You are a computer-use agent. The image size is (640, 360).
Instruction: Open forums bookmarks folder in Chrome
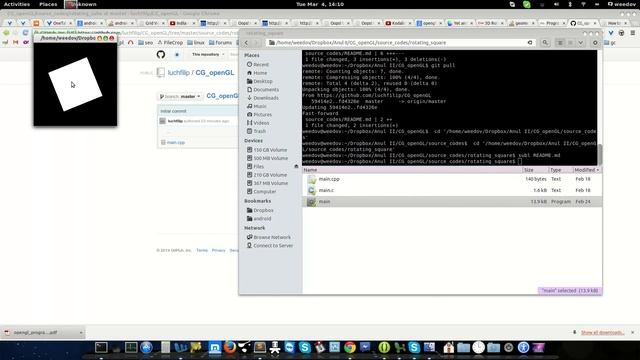(x=220, y=42)
